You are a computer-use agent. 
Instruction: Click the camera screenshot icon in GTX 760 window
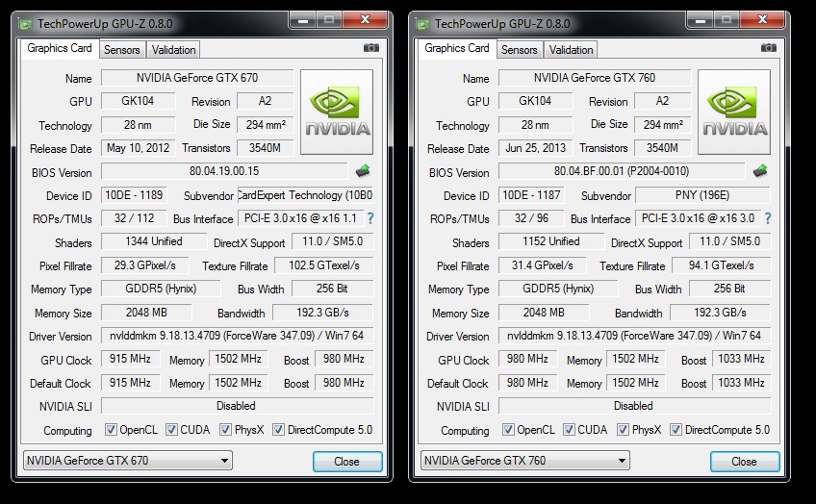tap(769, 48)
